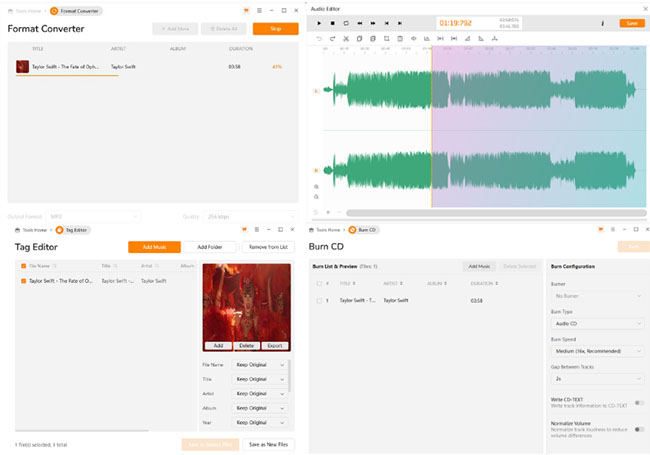
Task: Go to Tools Home from Format Converter
Action: 25,11
